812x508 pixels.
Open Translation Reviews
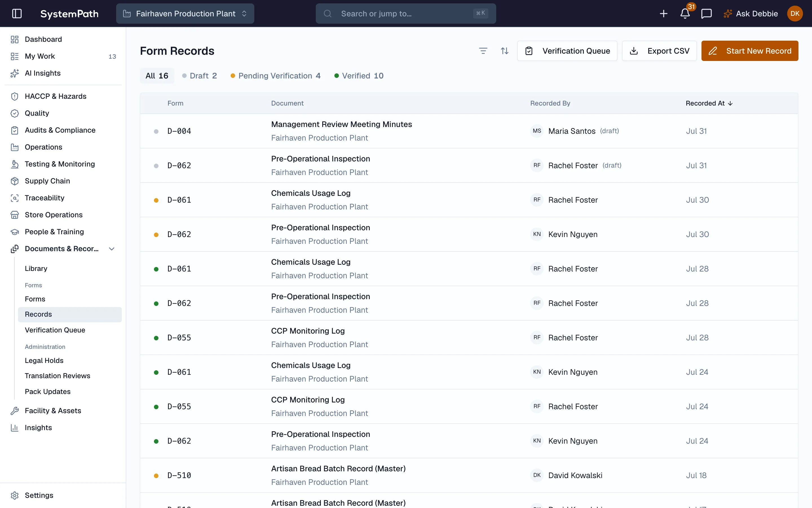pyautogui.click(x=70, y=376)
